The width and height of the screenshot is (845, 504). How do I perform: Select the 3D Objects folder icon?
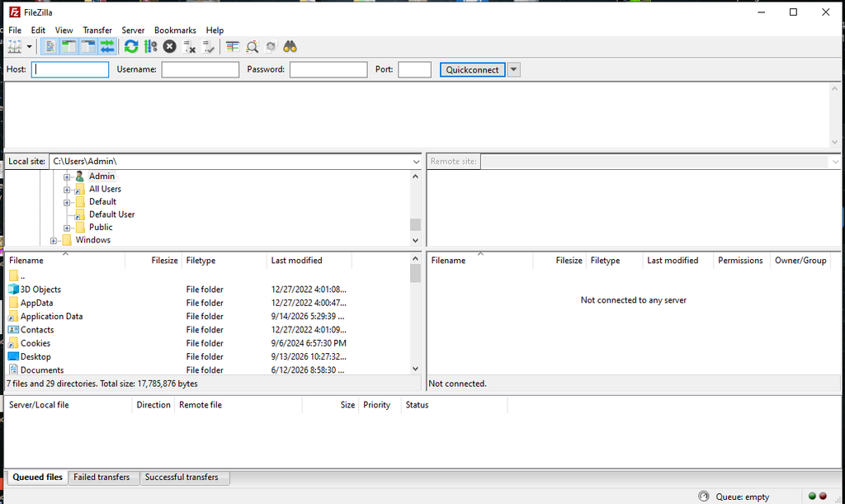tap(13, 290)
